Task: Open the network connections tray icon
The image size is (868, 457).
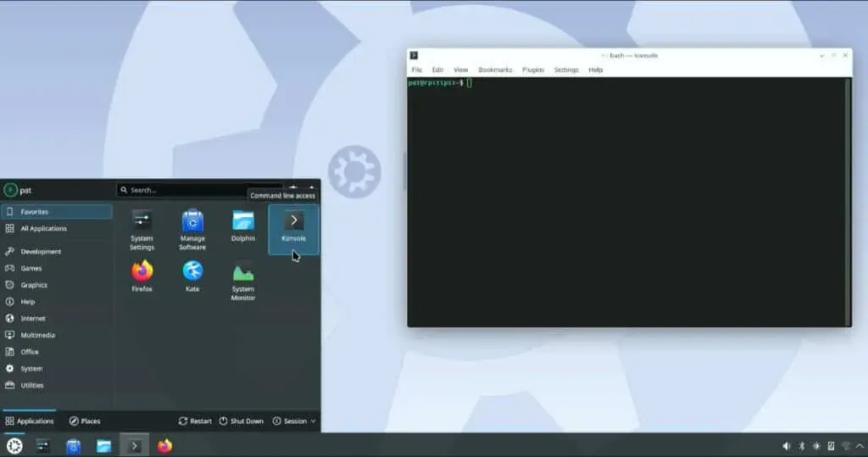Action: [x=845, y=446]
